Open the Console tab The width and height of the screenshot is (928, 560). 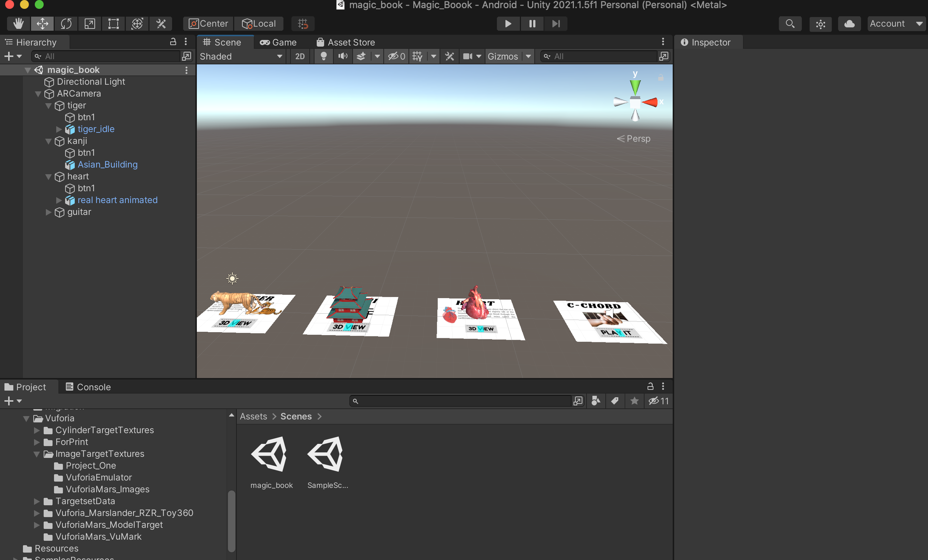(88, 387)
